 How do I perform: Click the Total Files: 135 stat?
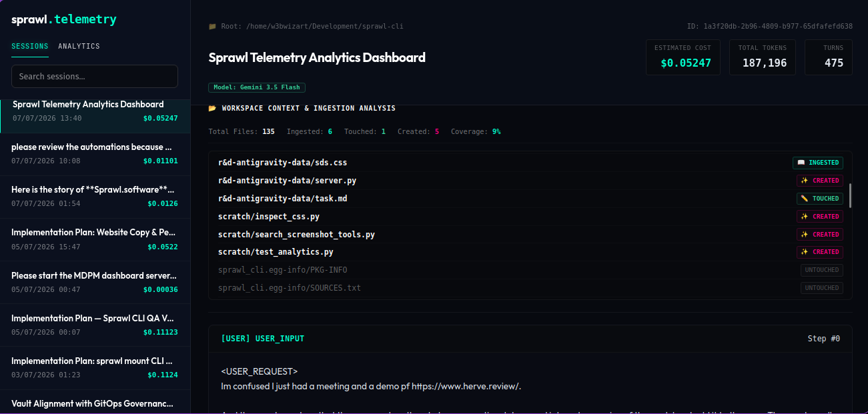coord(242,131)
